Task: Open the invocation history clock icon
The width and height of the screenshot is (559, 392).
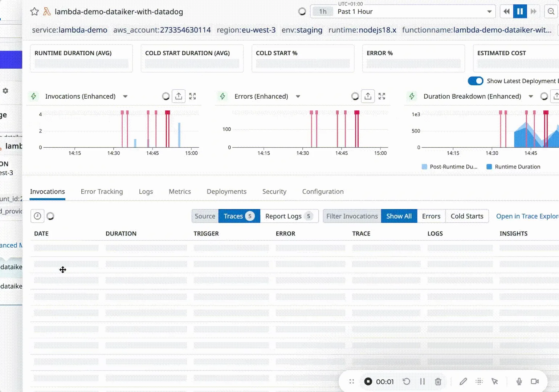Action: pos(37,216)
